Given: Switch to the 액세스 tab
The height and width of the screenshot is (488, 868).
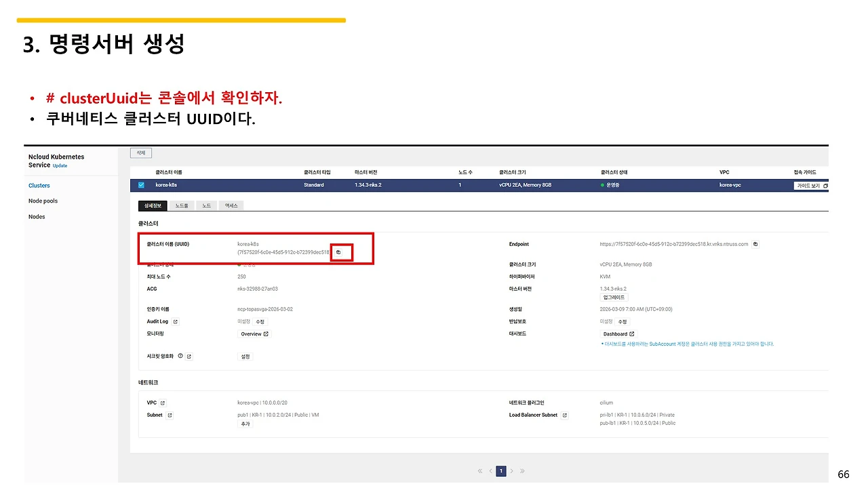Looking at the screenshot, I should (231, 205).
